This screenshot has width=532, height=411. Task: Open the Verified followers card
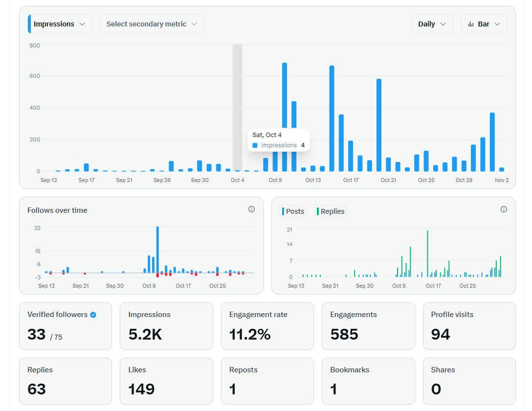pos(66,326)
